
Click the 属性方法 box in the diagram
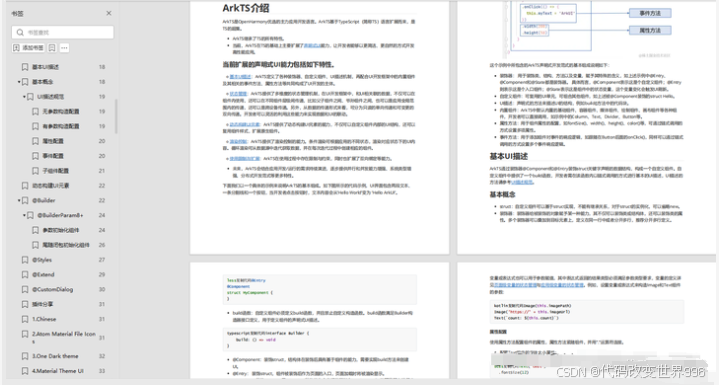650,30
